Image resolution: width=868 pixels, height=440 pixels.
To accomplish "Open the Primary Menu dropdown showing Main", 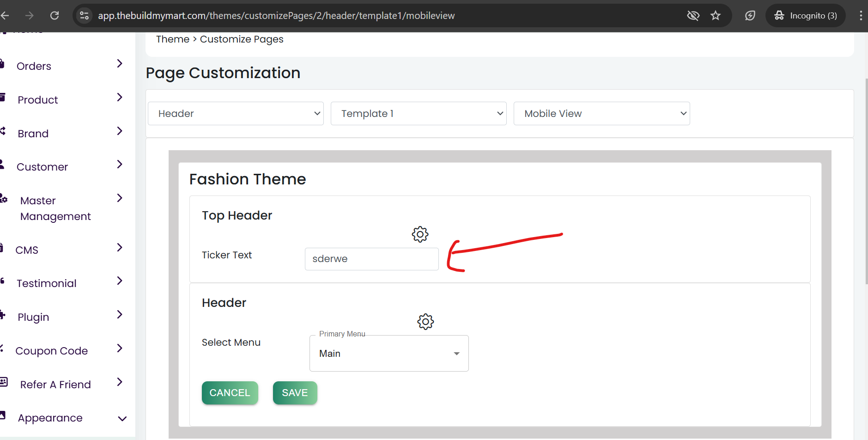I will [x=389, y=354].
